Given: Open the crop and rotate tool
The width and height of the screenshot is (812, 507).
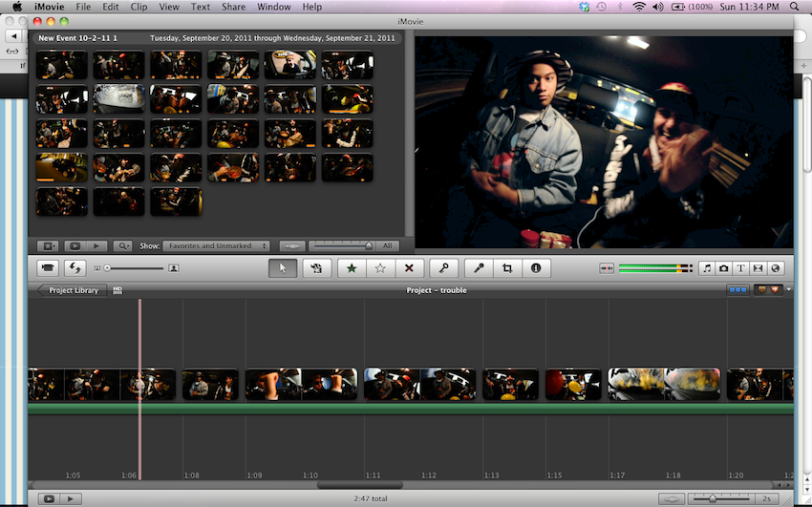Looking at the screenshot, I should pos(507,268).
